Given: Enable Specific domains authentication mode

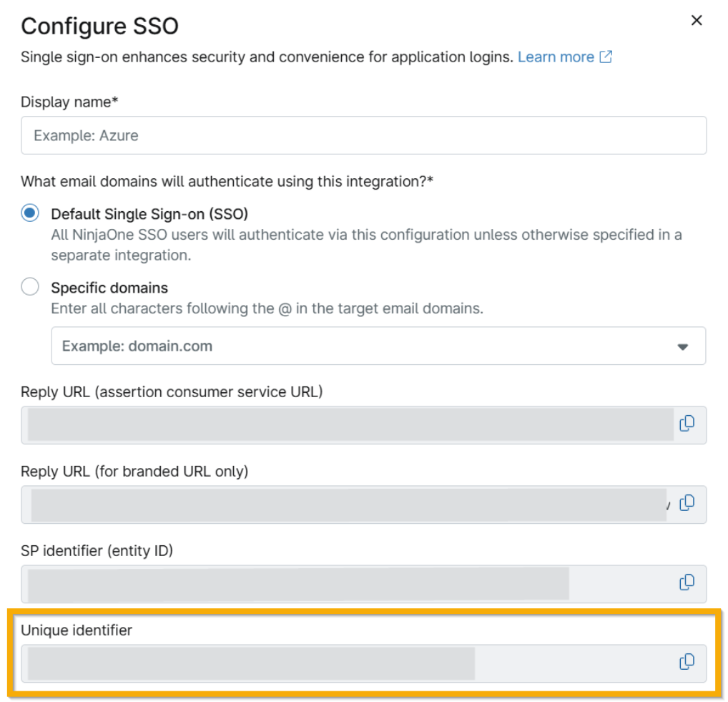Looking at the screenshot, I should click(28, 288).
